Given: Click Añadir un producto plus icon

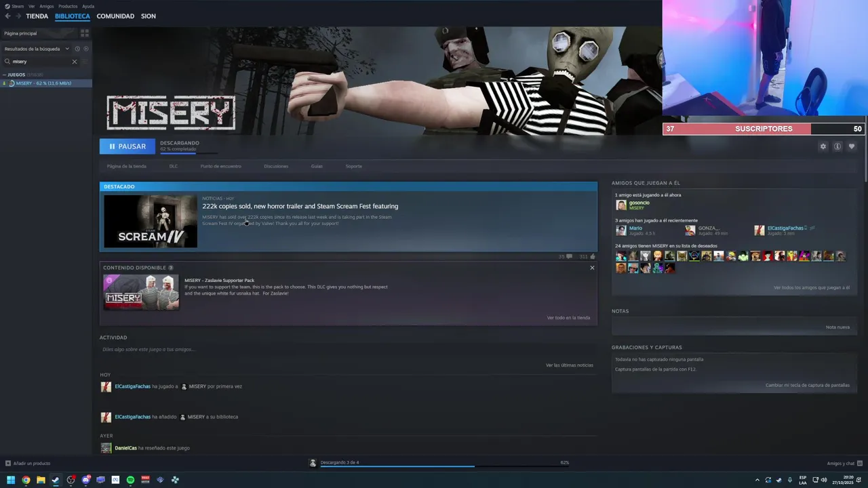Looking at the screenshot, I should point(8,464).
